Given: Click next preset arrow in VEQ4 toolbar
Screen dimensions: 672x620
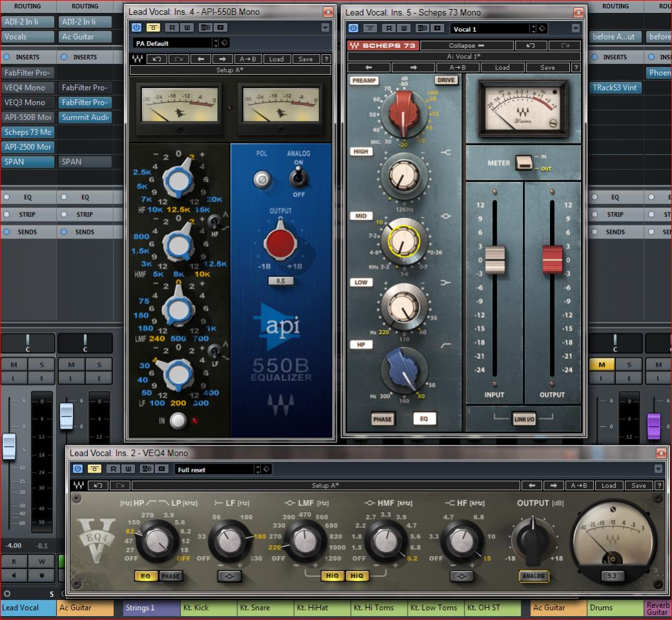Looking at the screenshot, I should pyautogui.click(x=553, y=486).
